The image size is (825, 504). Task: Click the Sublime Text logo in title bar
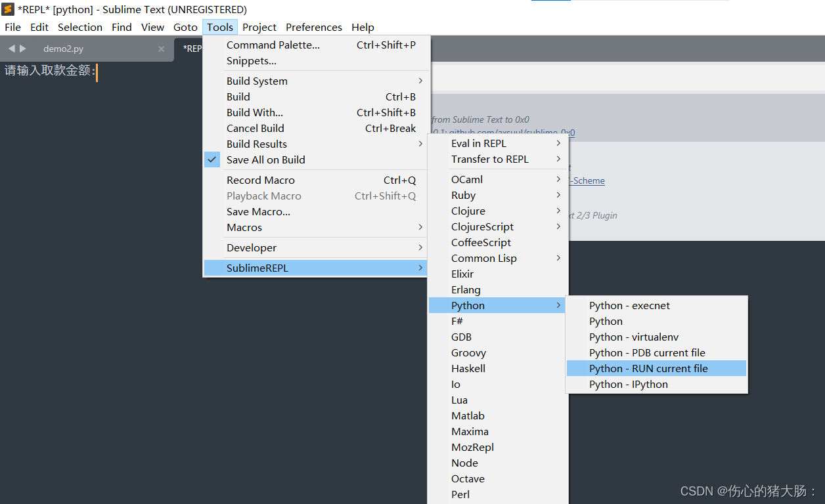click(7, 9)
